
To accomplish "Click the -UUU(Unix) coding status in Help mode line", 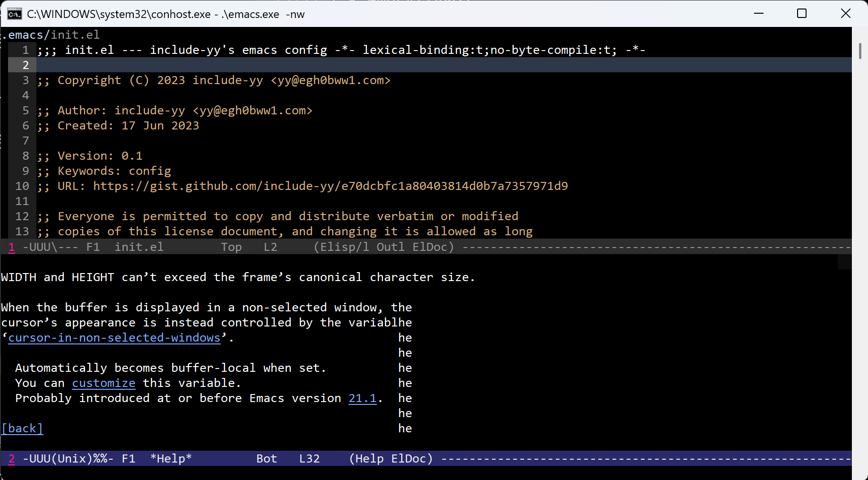I will (x=68, y=459).
